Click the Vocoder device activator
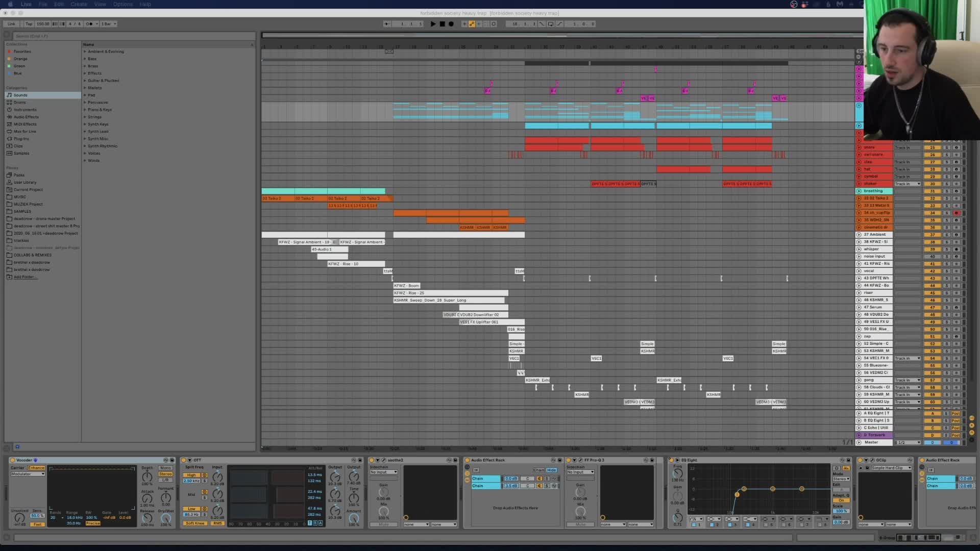Image resolution: width=980 pixels, height=551 pixels. tap(13, 460)
